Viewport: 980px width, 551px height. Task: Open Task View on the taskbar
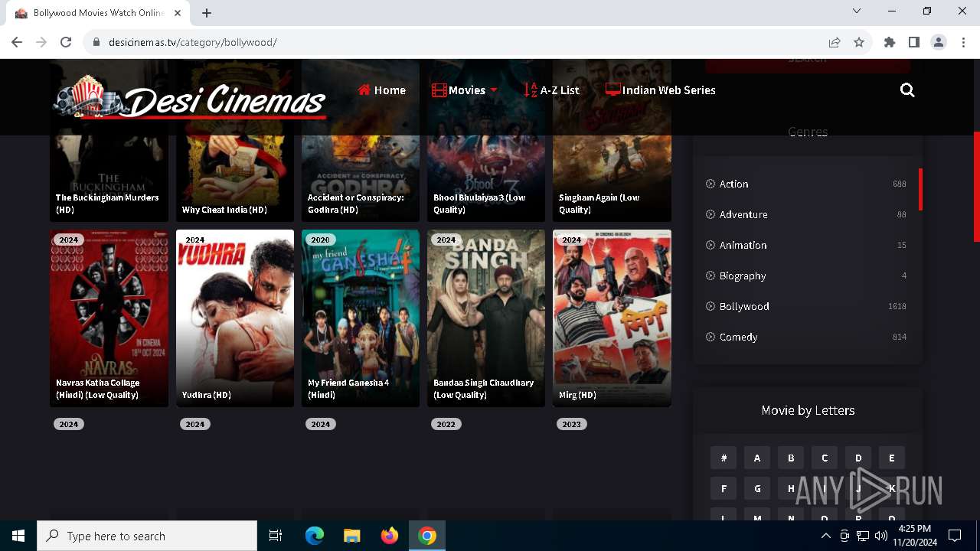tap(276, 536)
